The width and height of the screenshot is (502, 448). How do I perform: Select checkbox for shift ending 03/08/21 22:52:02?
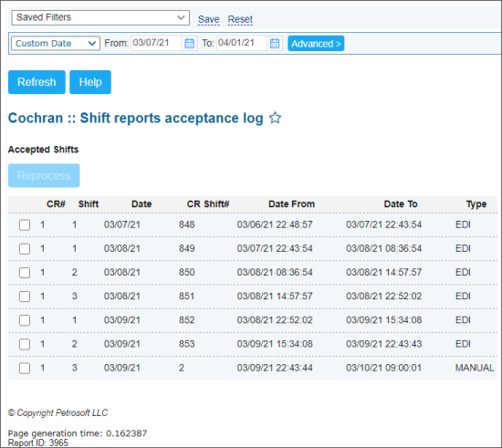pos(25,297)
